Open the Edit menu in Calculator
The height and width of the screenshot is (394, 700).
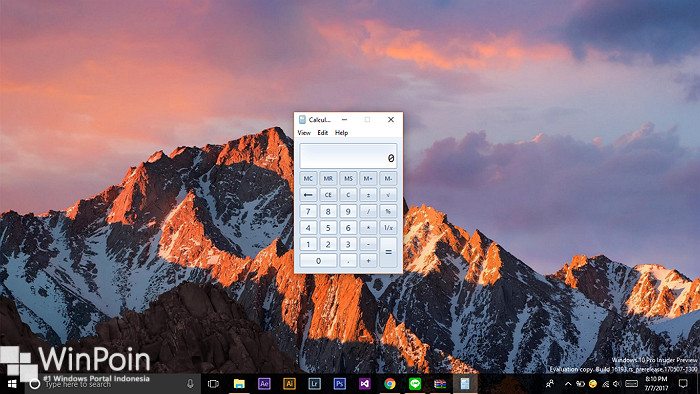coord(323,133)
